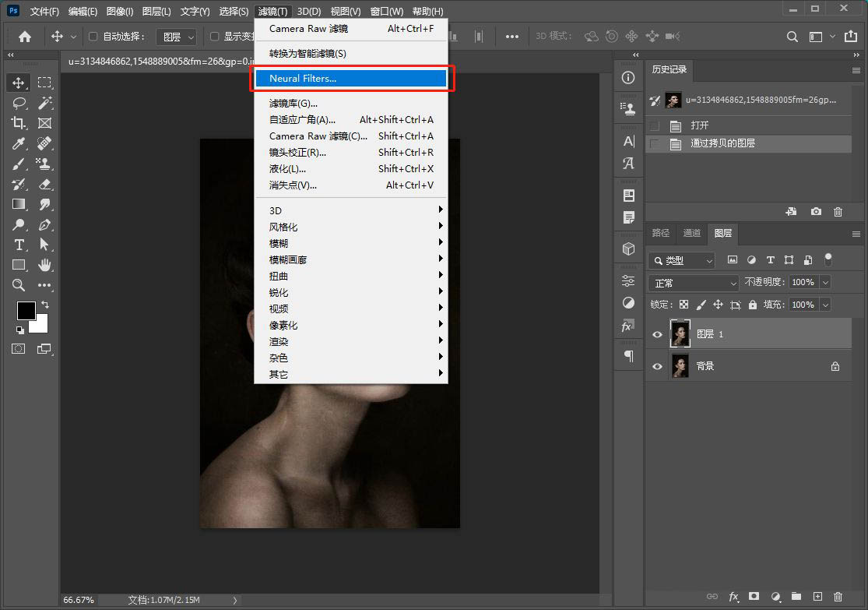Image resolution: width=868 pixels, height=610 pixels.
Task: Select the Horizontal Type tool
Action: pyautogui.click(x=19, y=245)
